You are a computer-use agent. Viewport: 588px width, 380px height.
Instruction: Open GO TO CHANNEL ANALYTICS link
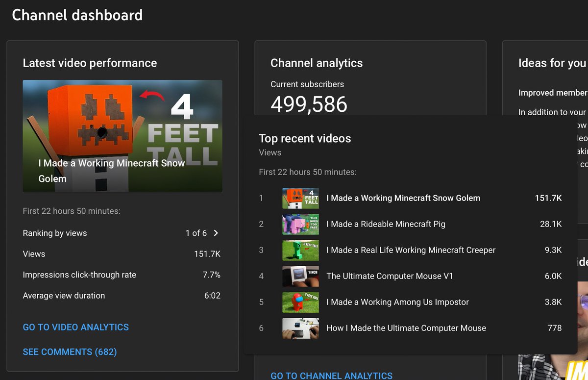331,376
